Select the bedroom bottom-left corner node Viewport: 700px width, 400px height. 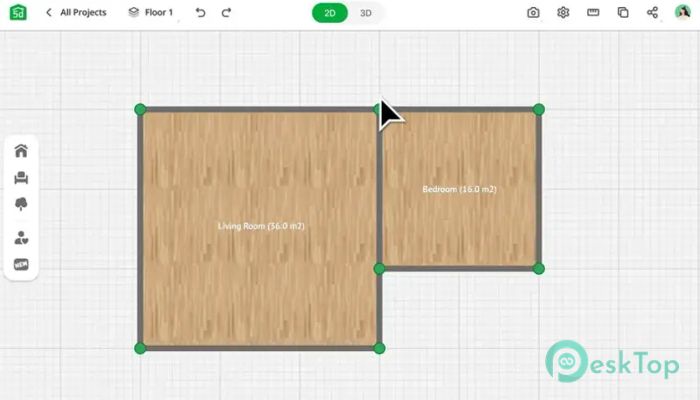click(379, 269)
